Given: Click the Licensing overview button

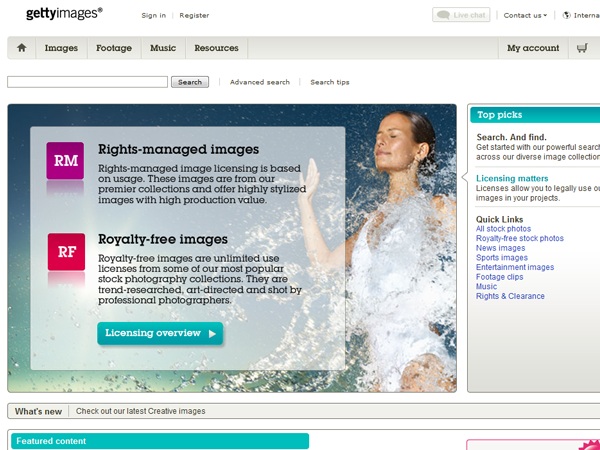Looking at the screenshot, I should [x=160, y=333].
